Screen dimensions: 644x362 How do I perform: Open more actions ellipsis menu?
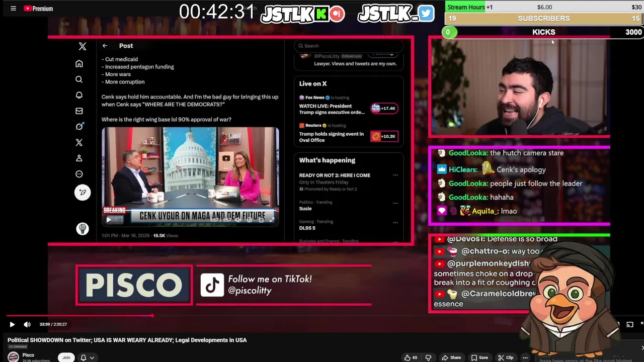coord(525,357)
